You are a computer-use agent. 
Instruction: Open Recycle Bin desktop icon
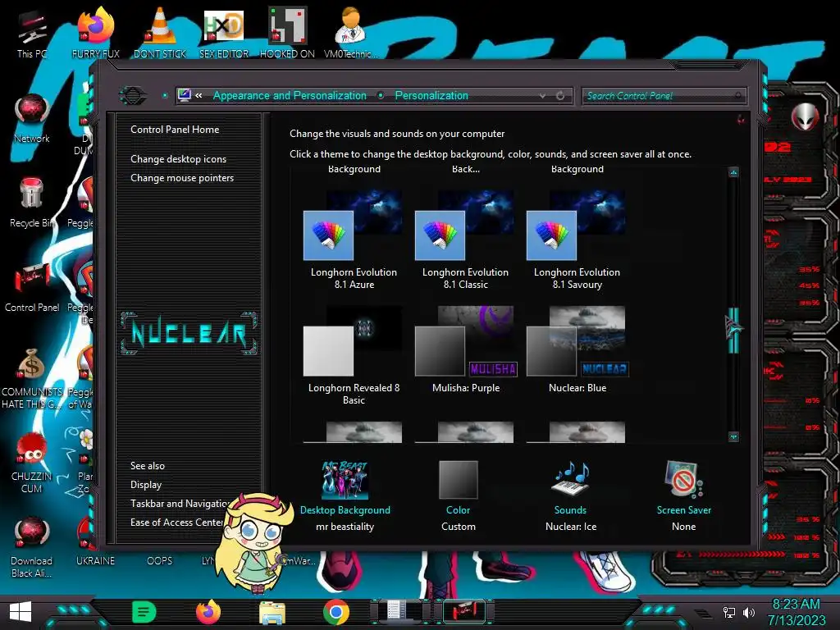(x=32, y=203)
